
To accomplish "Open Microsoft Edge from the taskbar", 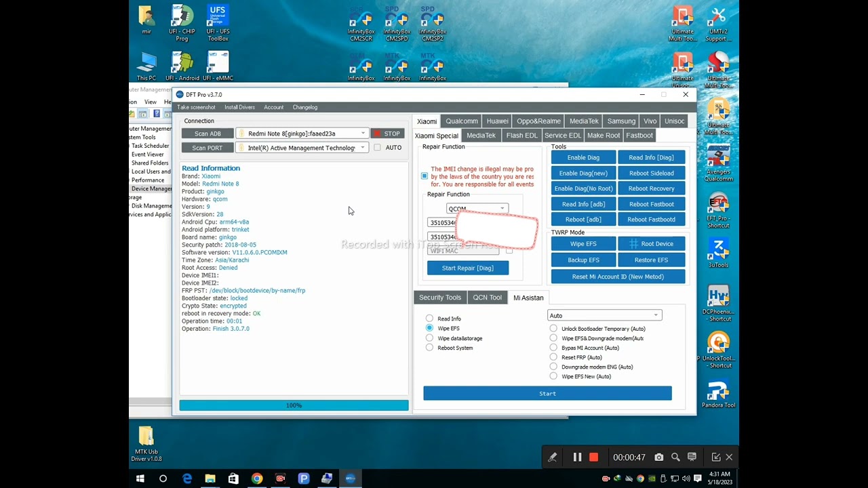I will point(187,479).
